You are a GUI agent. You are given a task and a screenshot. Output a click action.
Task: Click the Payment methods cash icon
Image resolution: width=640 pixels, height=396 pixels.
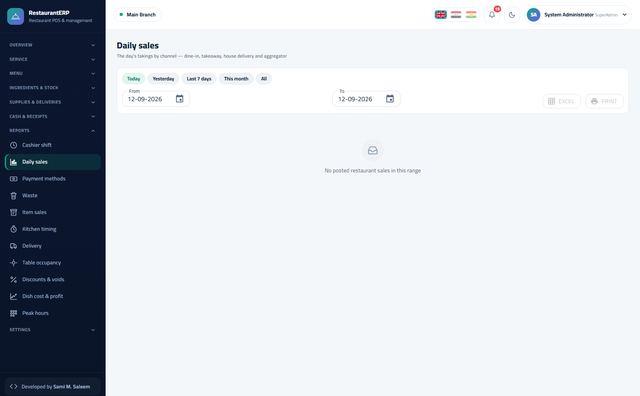point(13,179)
